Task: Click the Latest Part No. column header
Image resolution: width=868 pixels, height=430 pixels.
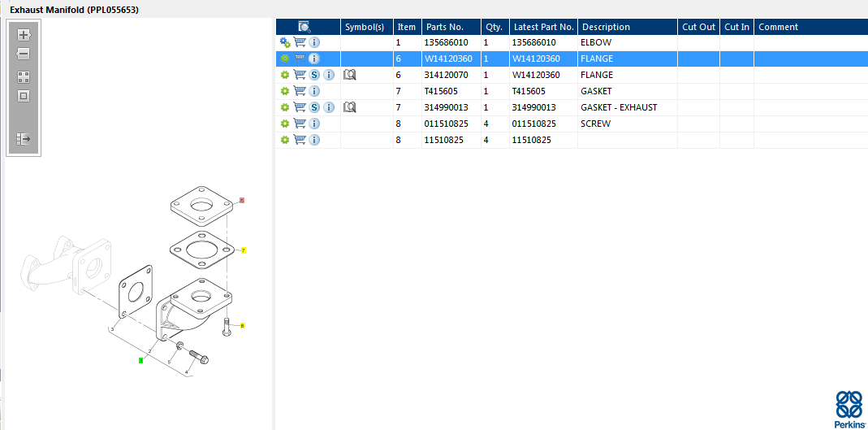Action: point(543,27)
